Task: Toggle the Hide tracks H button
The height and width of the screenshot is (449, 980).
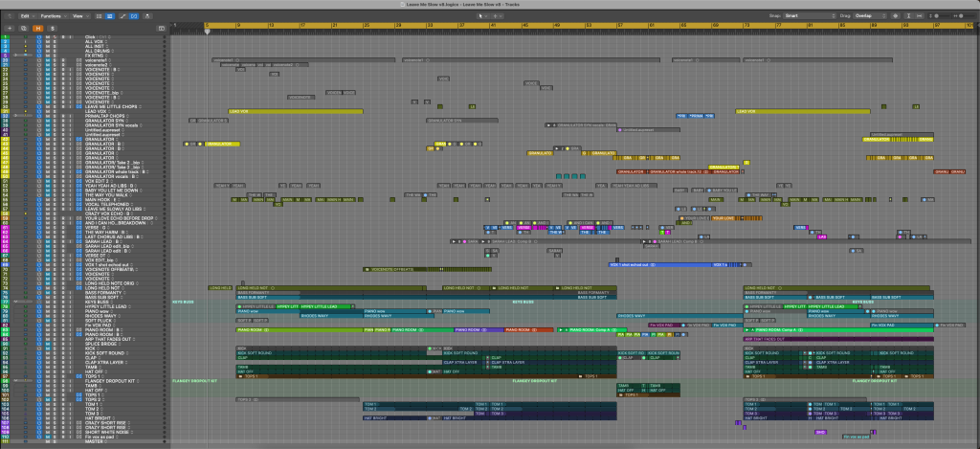Action: click(37, 27)
